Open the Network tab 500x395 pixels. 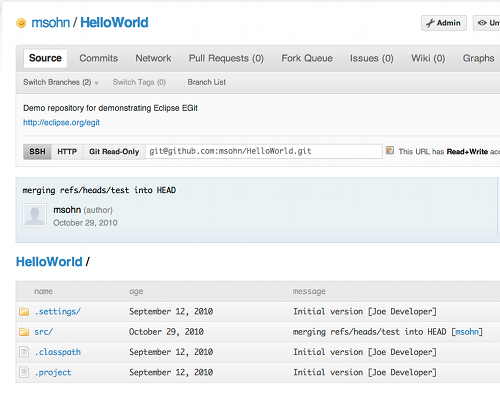[x=153, y=58]
